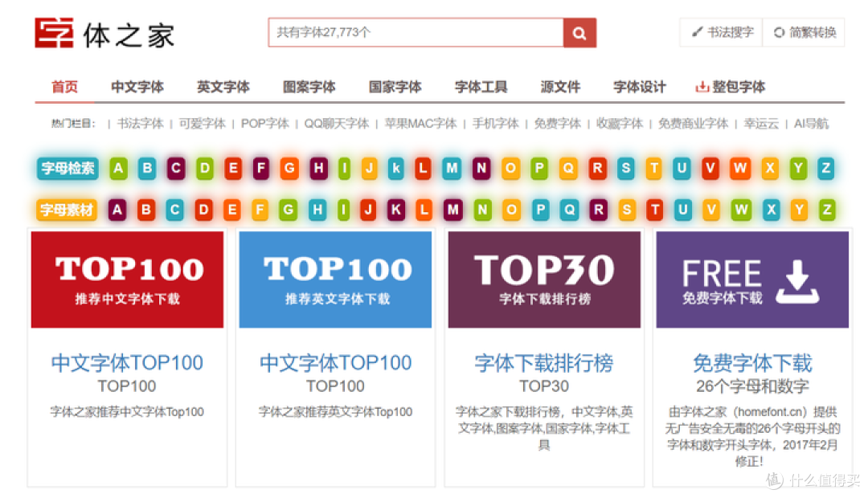
Task: Open 源文件 menu item
Action: (560, 87)
